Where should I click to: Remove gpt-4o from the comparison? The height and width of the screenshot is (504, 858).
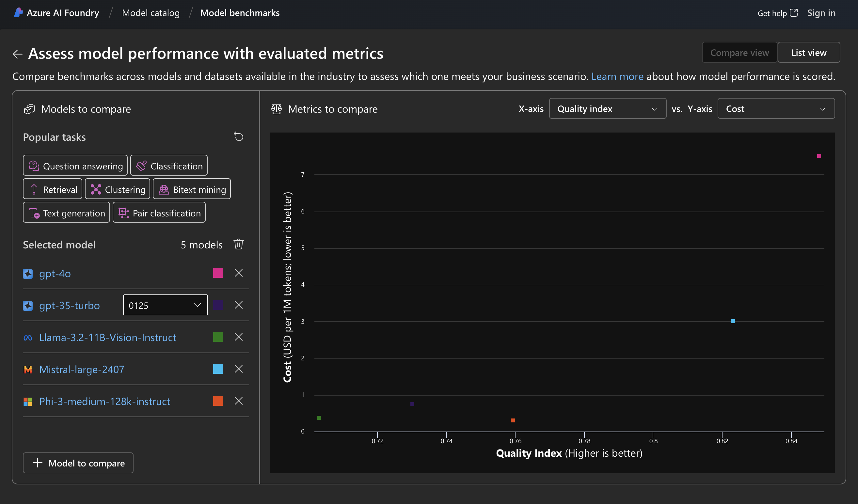(x=238, y=273)
